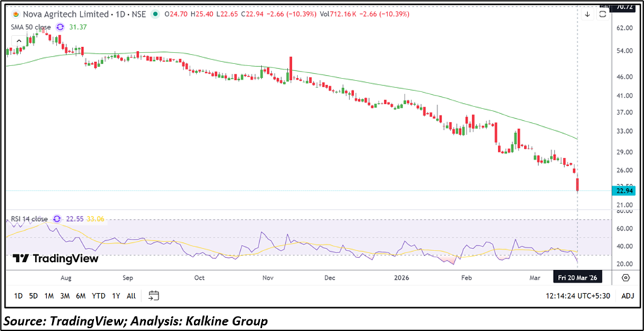Show All time range
The height and width of the screenshot is (331, 644).
[131, 296]
